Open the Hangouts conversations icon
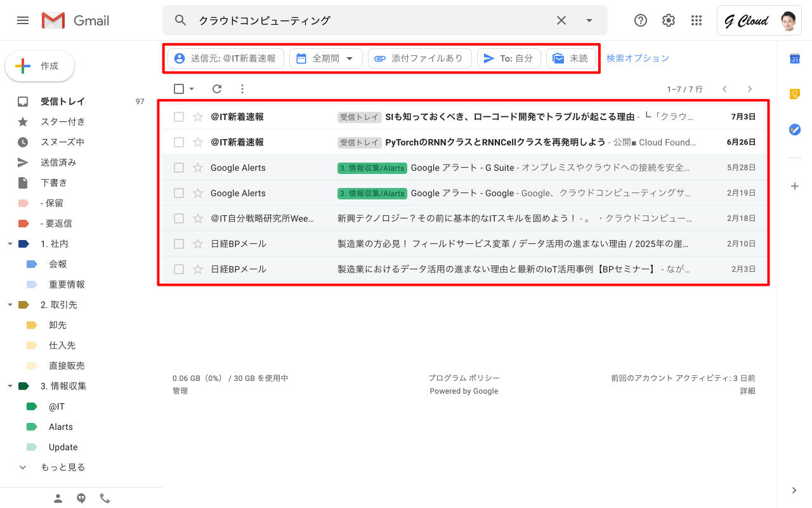 click(81, 498)
